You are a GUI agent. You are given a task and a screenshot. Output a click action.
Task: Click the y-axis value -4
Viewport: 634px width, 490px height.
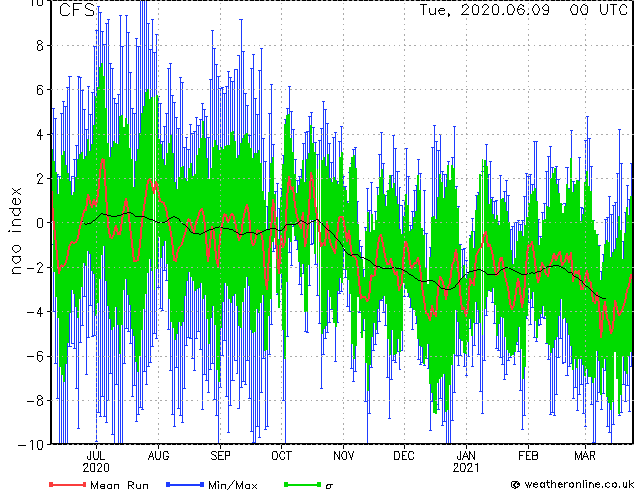[35, 312]
